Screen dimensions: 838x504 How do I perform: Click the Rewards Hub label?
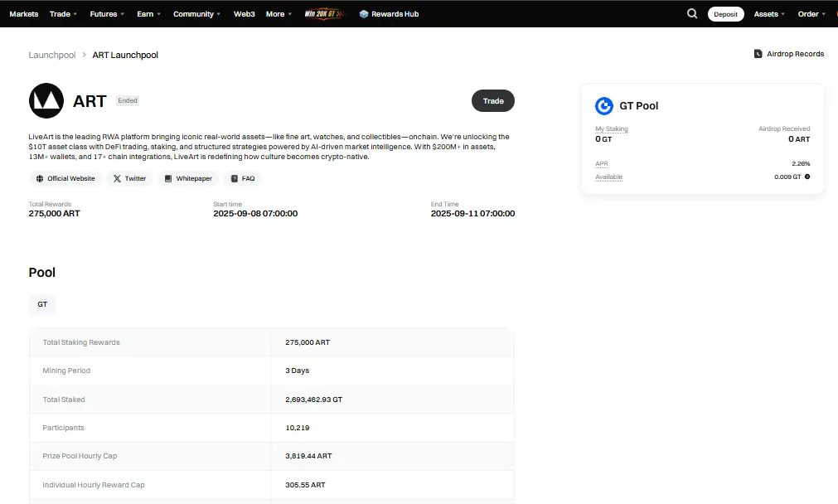pos(395,14)
